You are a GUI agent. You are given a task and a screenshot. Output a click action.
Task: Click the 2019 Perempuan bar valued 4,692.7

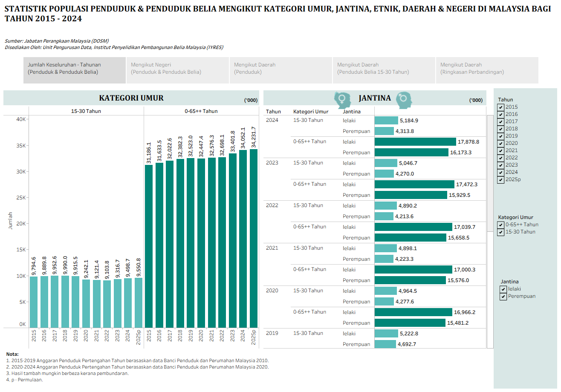pos(385,344)
